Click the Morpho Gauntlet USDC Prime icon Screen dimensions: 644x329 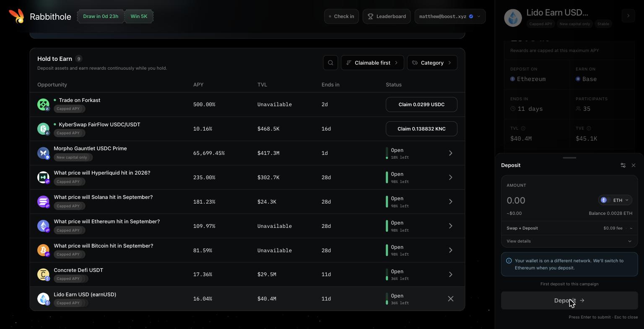(43, 153)
